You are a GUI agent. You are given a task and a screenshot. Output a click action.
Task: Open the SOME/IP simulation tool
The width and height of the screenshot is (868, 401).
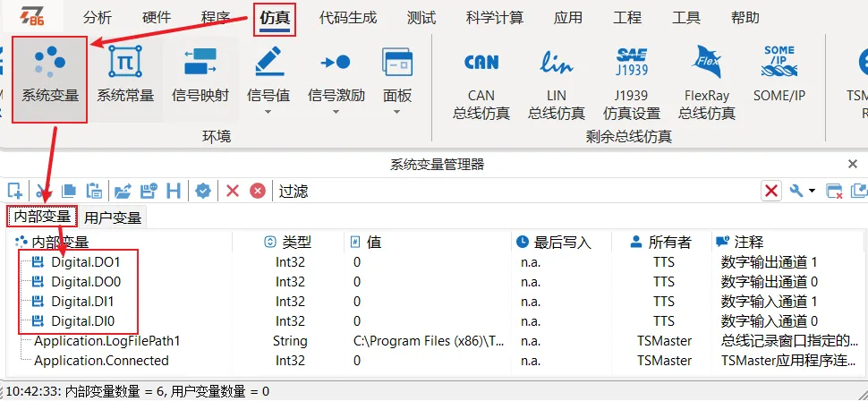[779, 75]
